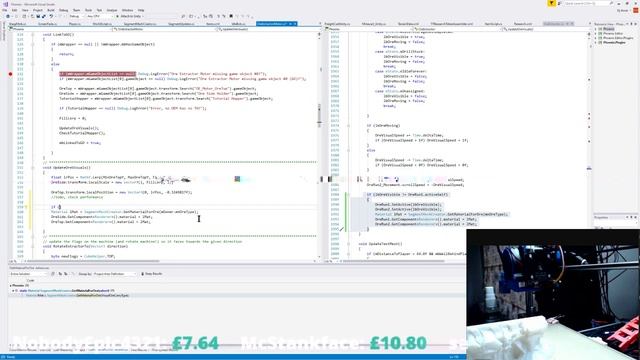Toggle the Keep Results button
The width and height of the screenshot is (640, 360).
[x=152, y=274]
